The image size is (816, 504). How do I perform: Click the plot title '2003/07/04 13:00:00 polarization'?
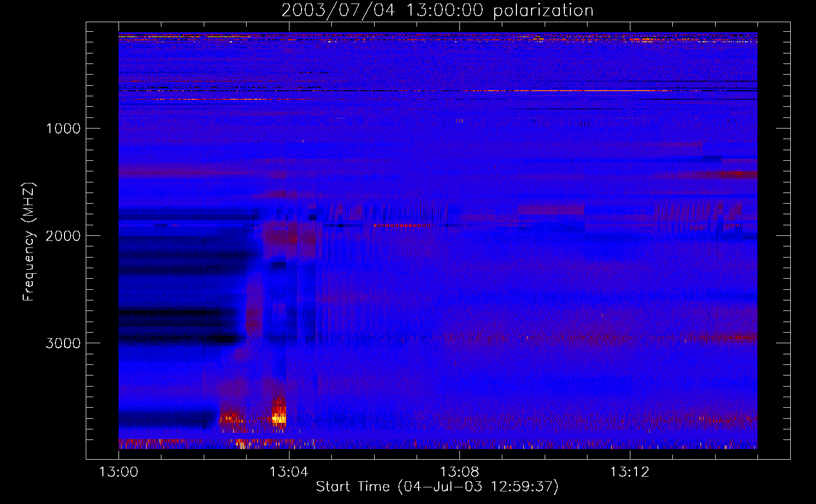click(437, 10)
